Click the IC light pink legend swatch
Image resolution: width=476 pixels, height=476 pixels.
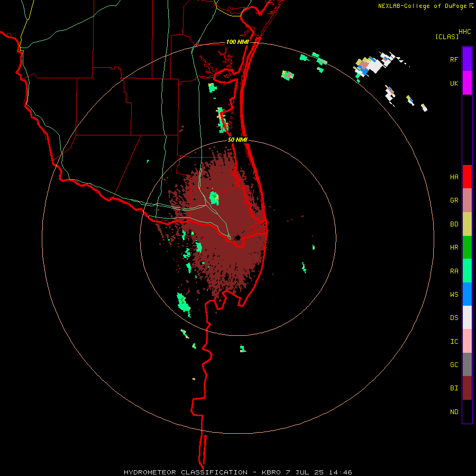coord(467,341)
